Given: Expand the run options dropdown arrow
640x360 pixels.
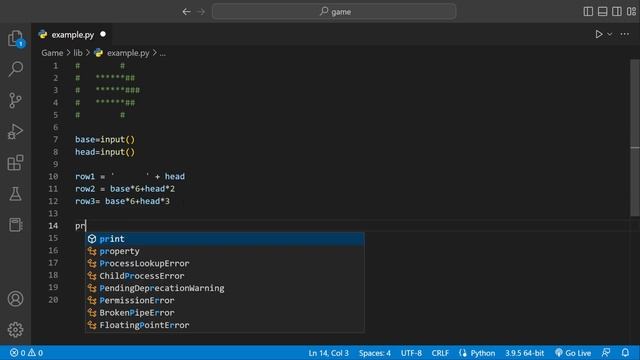Looking at the screenshot, I should point(609,34).
